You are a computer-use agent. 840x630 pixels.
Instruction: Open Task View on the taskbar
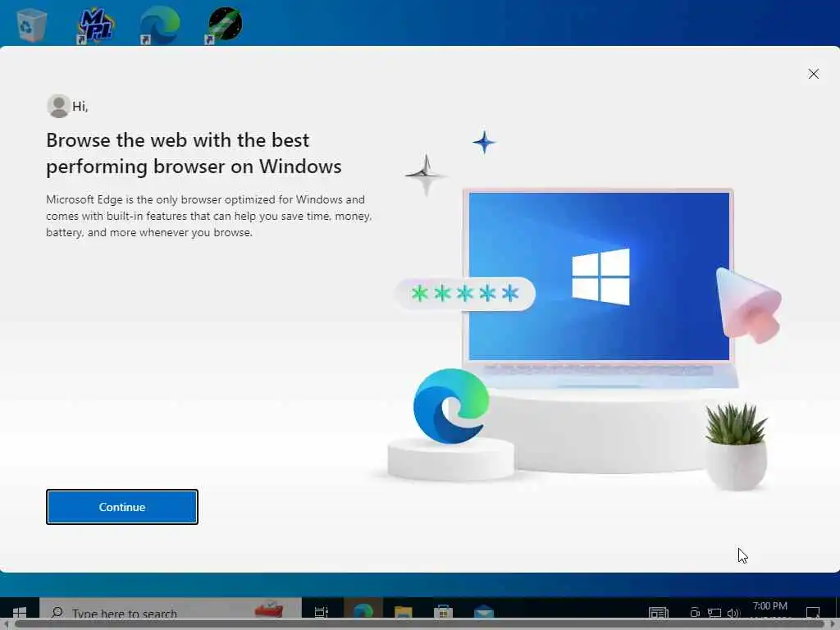322,612
